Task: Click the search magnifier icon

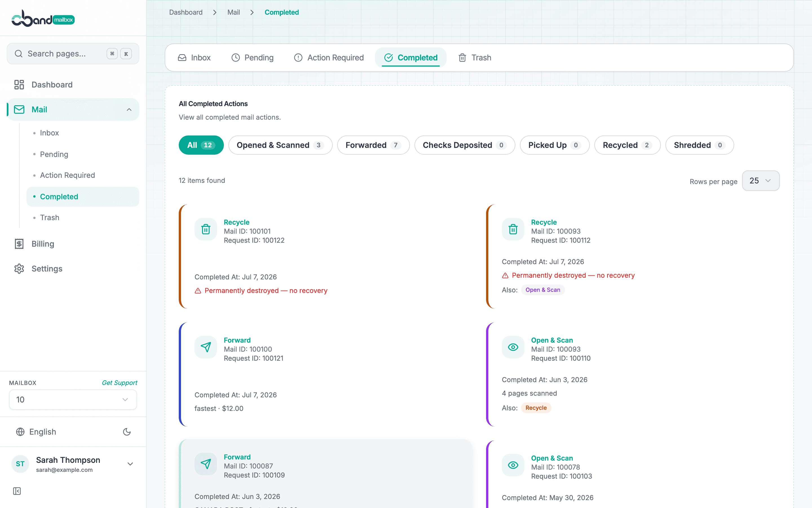Action: tap(19, 54)
